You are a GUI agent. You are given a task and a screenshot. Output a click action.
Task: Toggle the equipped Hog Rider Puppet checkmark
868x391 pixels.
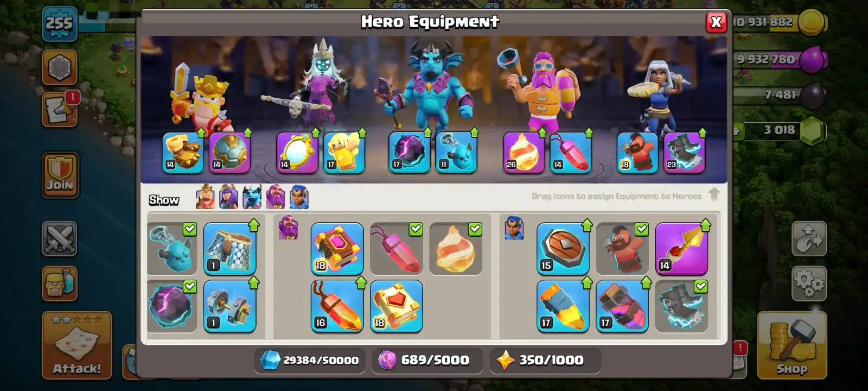coord(622,248)
